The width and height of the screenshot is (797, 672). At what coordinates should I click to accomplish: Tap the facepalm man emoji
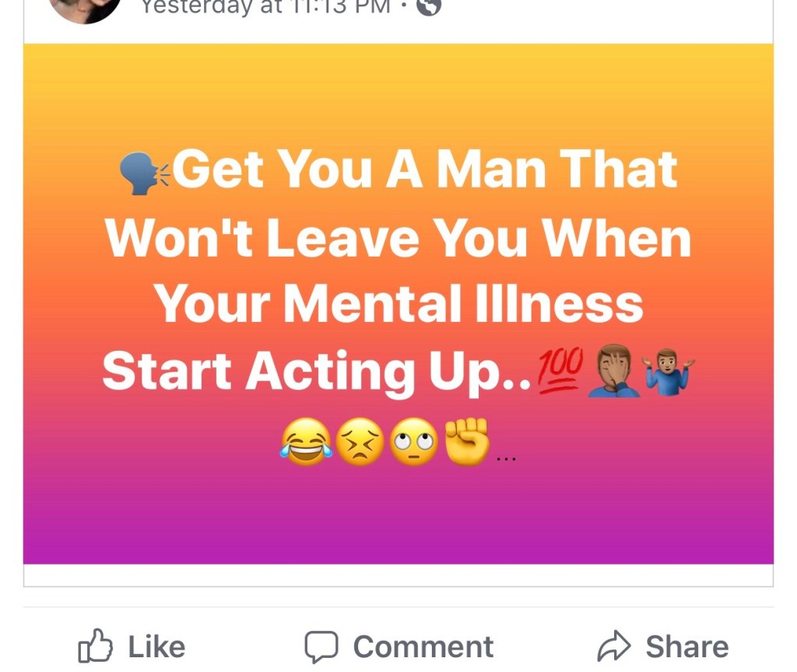point(613,370)
